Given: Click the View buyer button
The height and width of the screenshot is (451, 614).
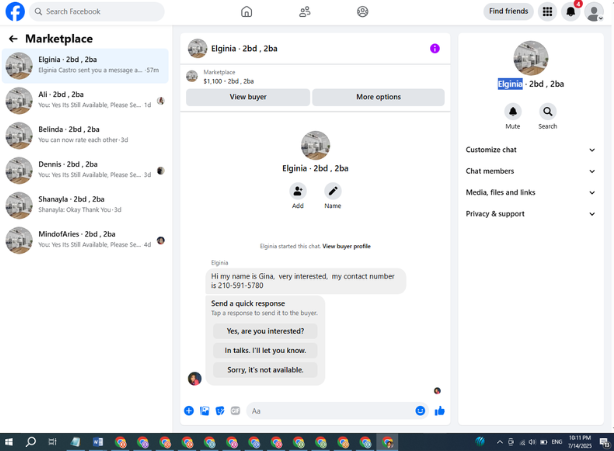Looking at the screenshot, I should 248,97.
